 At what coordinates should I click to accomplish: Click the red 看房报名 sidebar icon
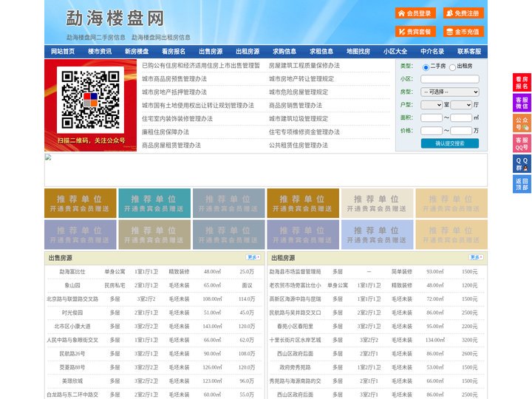click(522, 83)
